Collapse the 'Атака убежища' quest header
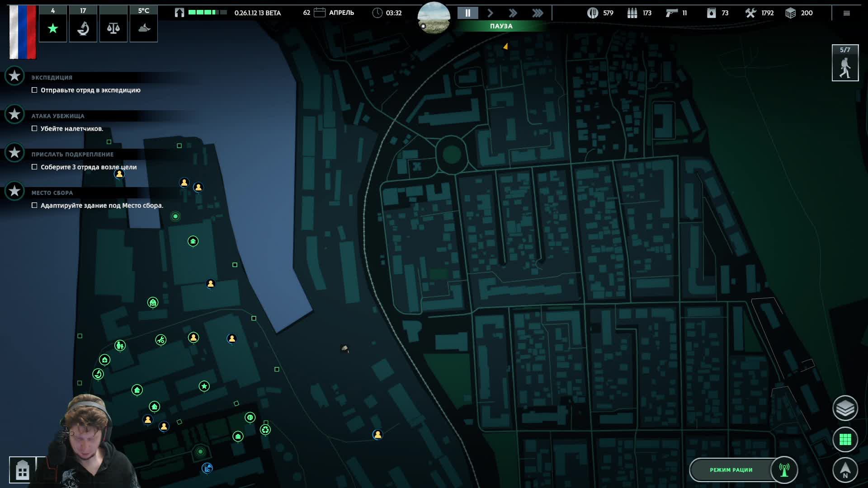This screenshot has height=488, width=868. pyautogui.click(x=58, y=116)
